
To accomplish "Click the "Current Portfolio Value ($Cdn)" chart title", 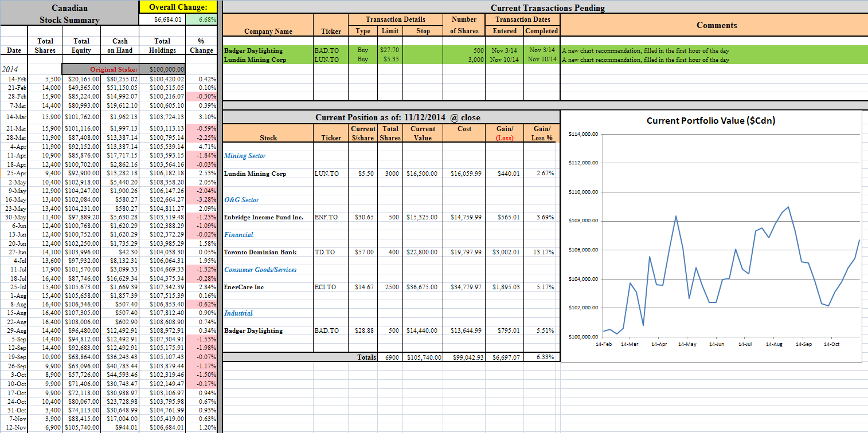I will point(711,120).
